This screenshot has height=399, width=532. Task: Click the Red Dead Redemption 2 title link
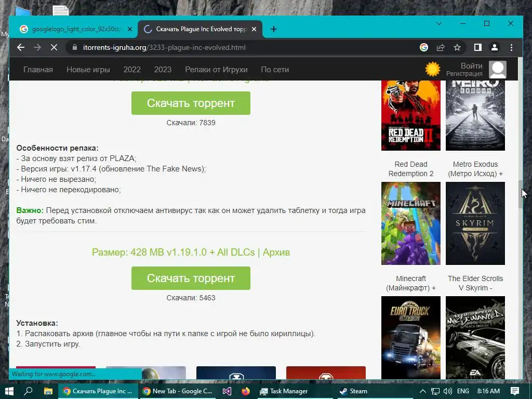tap(411, 169)
